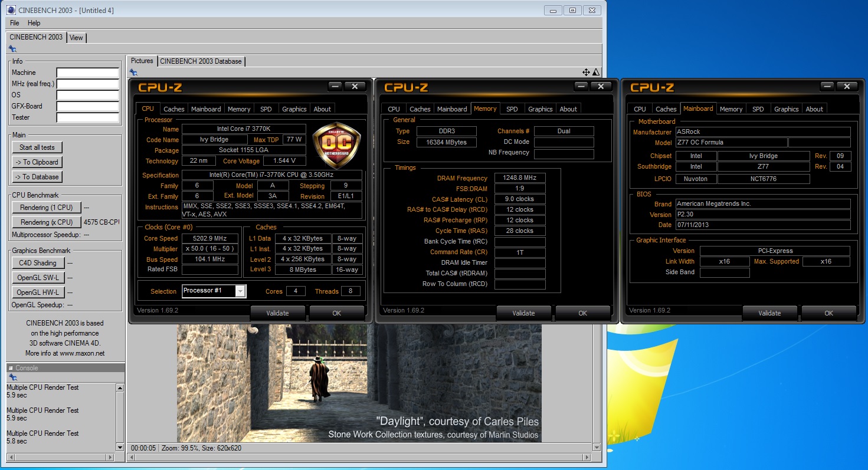The width and height of the screenshot is (868, 470).
Task: Click the Intel Core i7 3770K name field
Action: (244, 129)
